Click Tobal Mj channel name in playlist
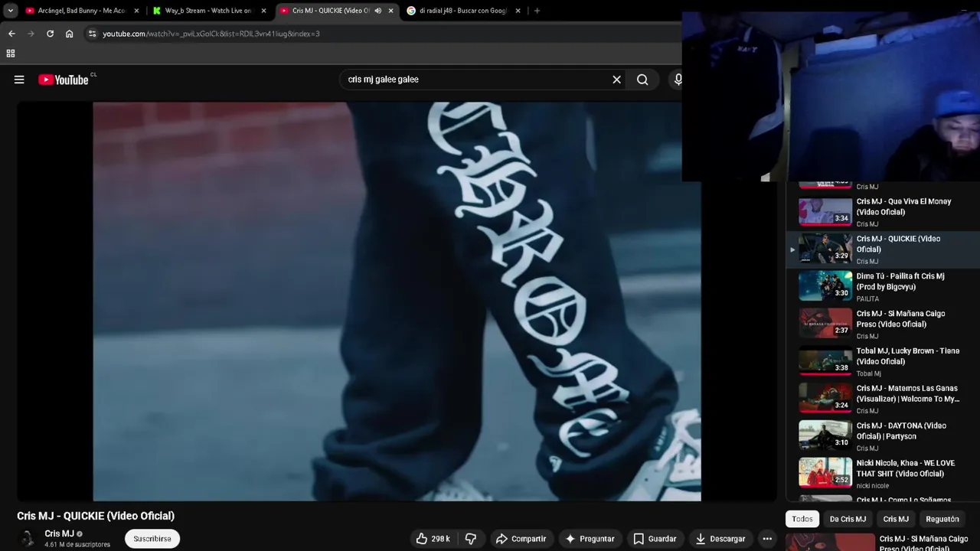The height and width of the screenshot is (551, 980). (869, 373)
